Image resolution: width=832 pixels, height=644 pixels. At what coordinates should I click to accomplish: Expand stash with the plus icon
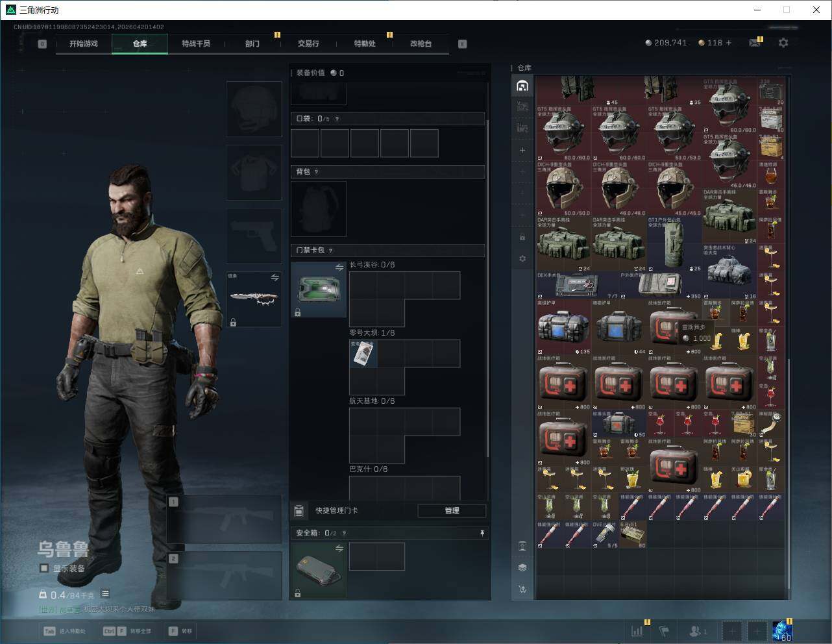pyautogui.click(x=522, y=150)
